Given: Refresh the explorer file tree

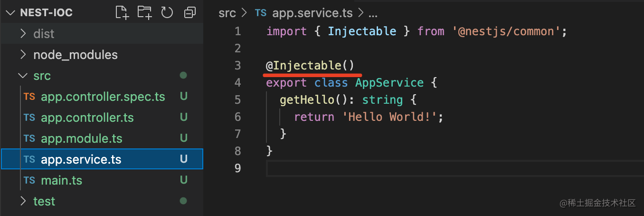Looking at the screenshot, I should coord(167,13).
